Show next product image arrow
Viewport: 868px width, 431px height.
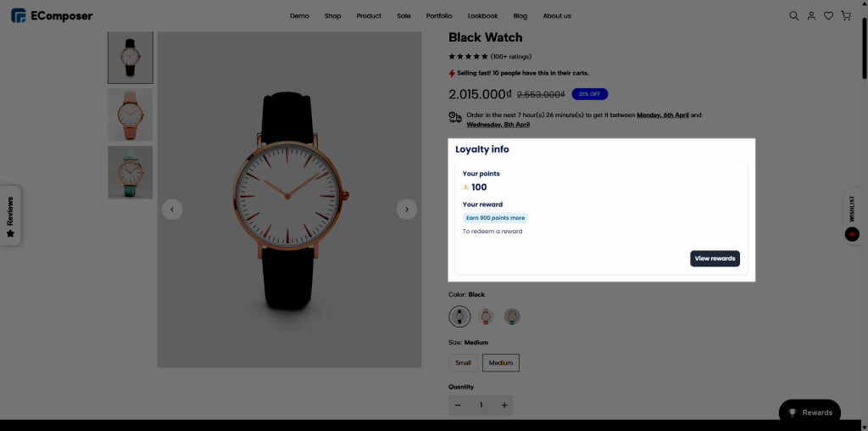point(407,209)
